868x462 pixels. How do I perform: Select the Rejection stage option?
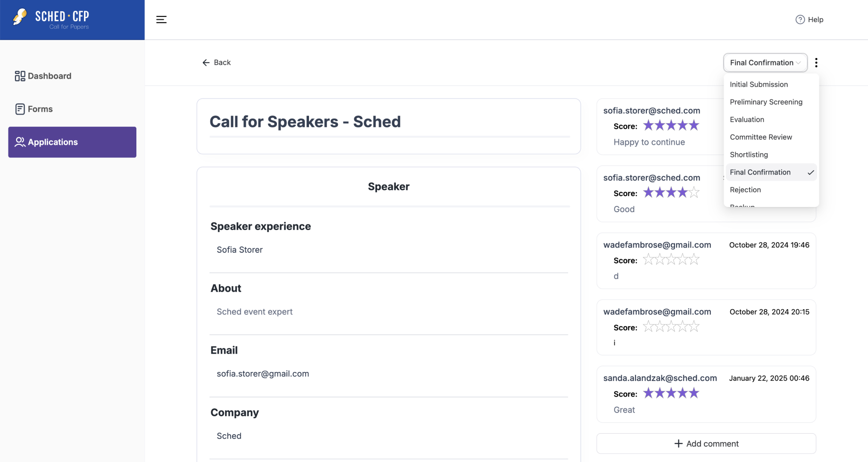pos(771,190)
